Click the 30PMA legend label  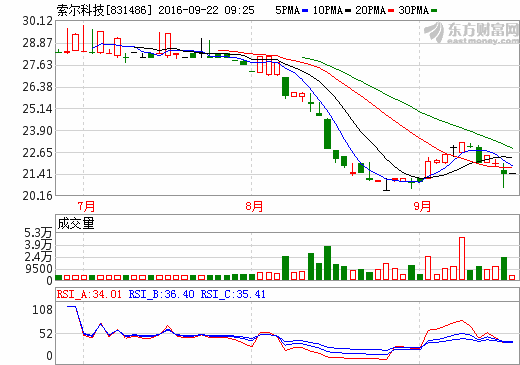(x=413, y=10)
